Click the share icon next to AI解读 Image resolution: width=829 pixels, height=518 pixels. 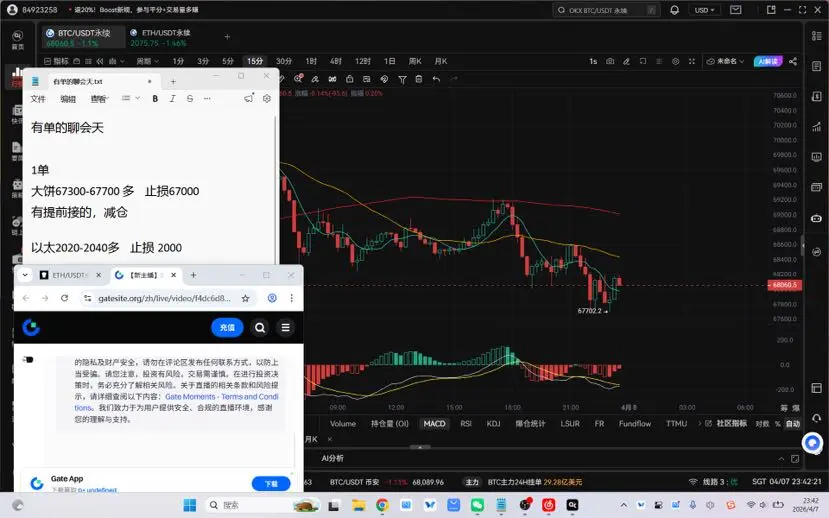(793, 61)
